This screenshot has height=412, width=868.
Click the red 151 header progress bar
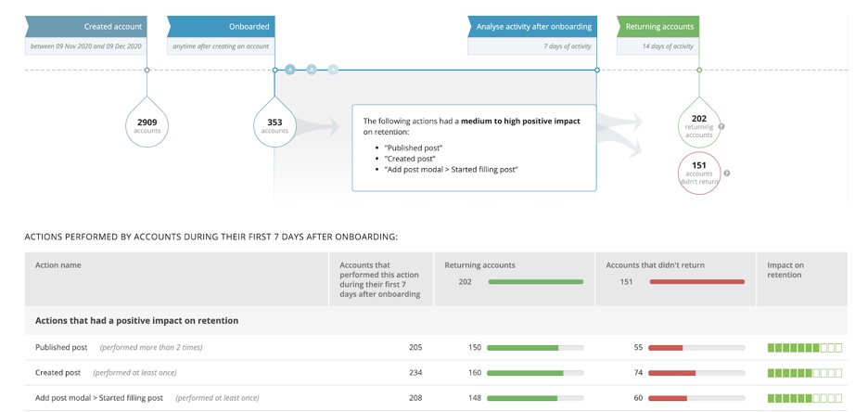click(x=697, y=282)
